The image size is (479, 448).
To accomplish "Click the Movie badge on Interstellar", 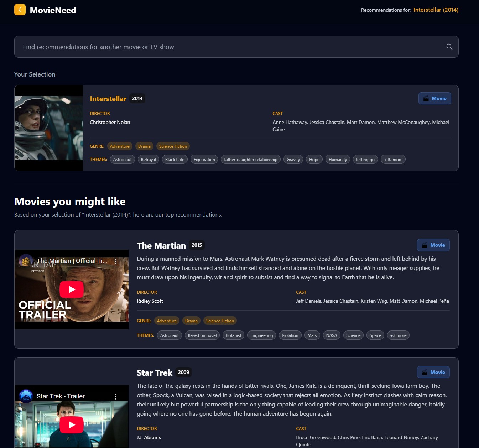I will click(434, 99).
